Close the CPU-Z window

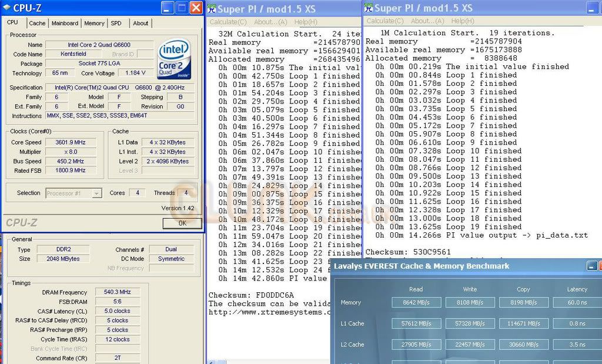point(196,8)
